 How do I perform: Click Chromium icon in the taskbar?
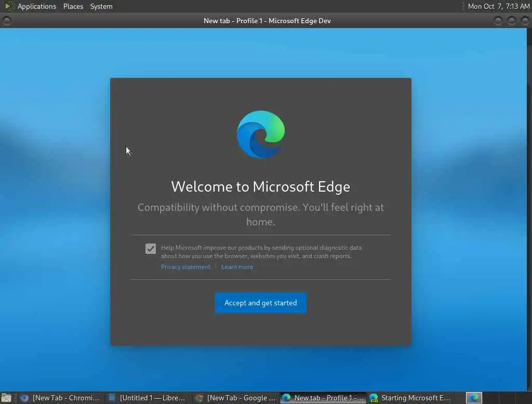coord(24,398)
